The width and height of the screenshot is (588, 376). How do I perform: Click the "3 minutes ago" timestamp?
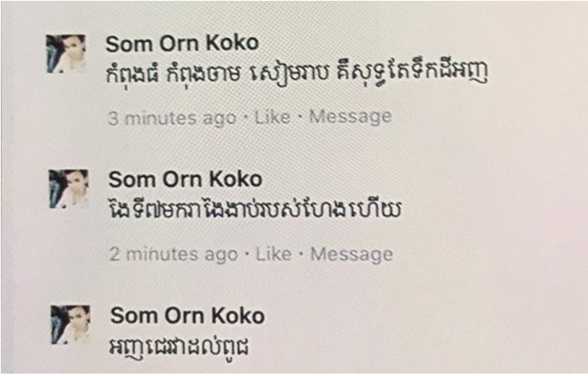click(x=171, y=118)
